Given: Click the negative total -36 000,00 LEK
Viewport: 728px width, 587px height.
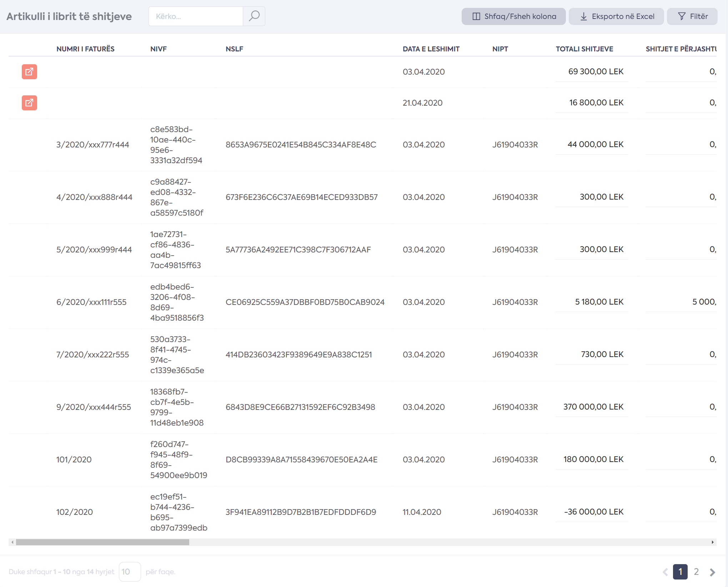Looking at the screenshot, I should tap(593, 512).
